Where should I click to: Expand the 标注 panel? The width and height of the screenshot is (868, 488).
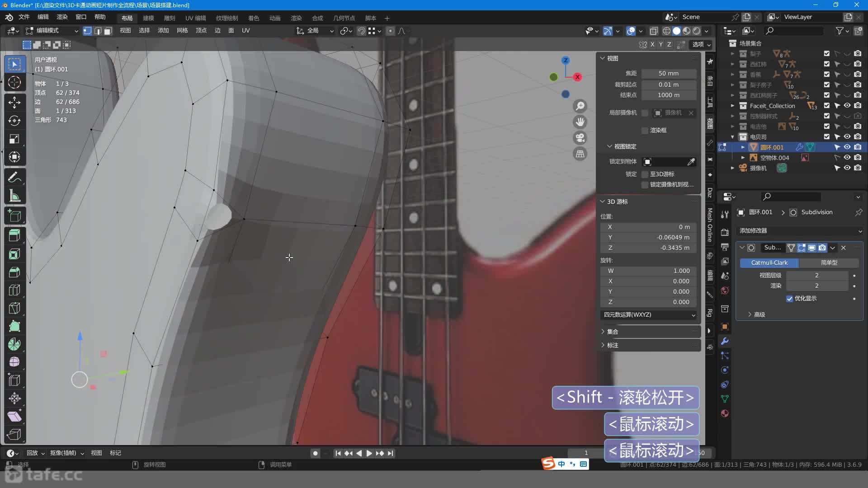(612, 345)
